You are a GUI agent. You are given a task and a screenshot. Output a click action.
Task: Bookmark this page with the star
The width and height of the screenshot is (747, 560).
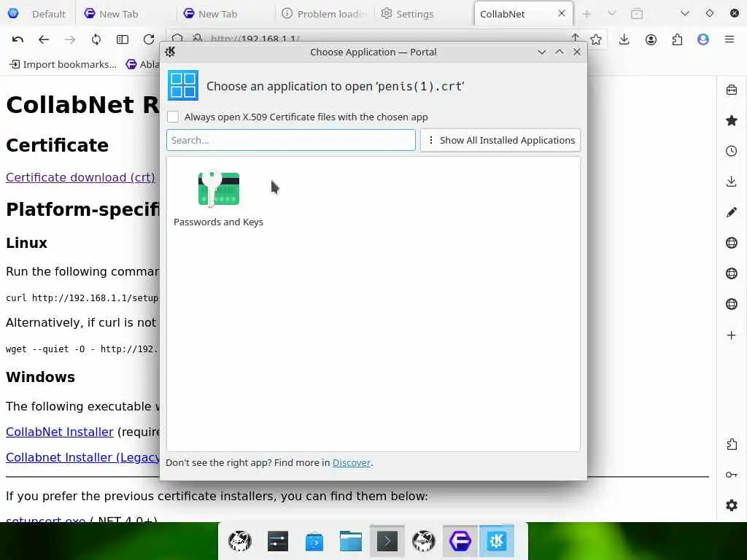[596, 39]
